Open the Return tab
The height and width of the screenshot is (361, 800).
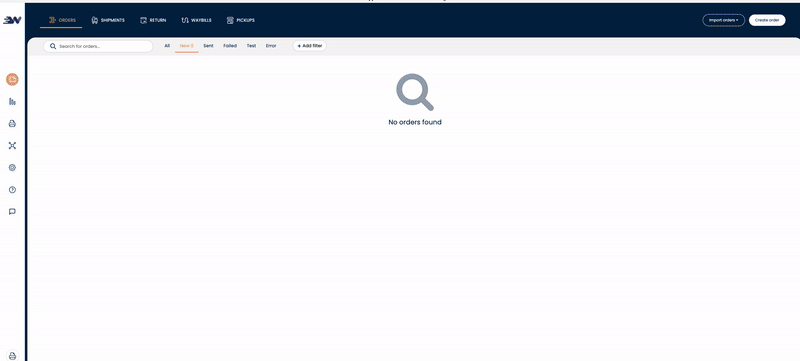(x=153, y=20)
